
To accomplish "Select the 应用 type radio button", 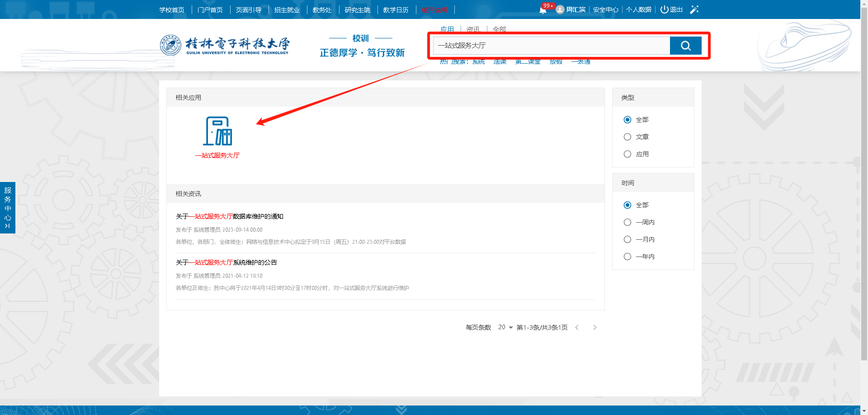I will pyautogui.click(x=627, y=154).
